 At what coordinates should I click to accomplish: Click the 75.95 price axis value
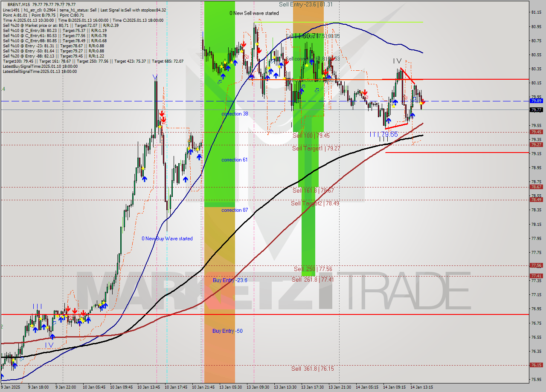537,379
